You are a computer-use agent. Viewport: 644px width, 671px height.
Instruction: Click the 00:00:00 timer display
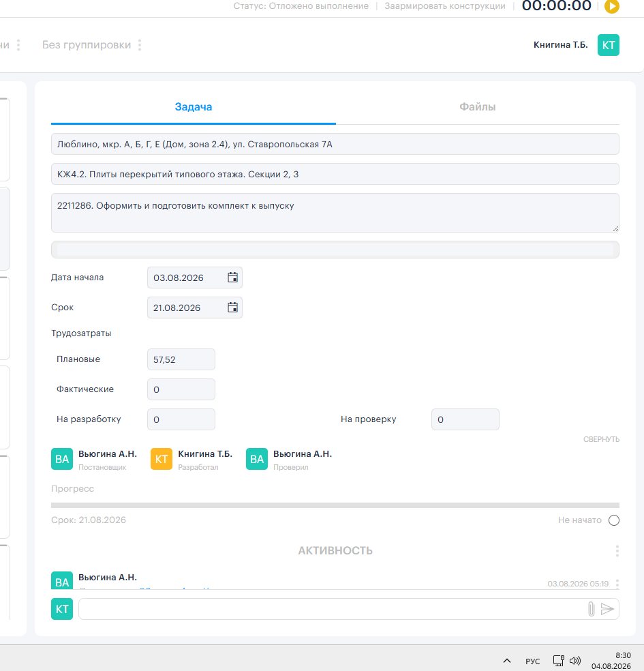556,6
